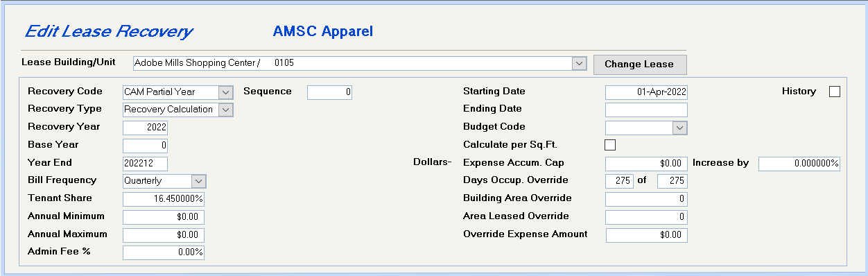Screen dimensions: 868x276
Task: Click the Sequence input field
Action: click(x=329, y=92)
